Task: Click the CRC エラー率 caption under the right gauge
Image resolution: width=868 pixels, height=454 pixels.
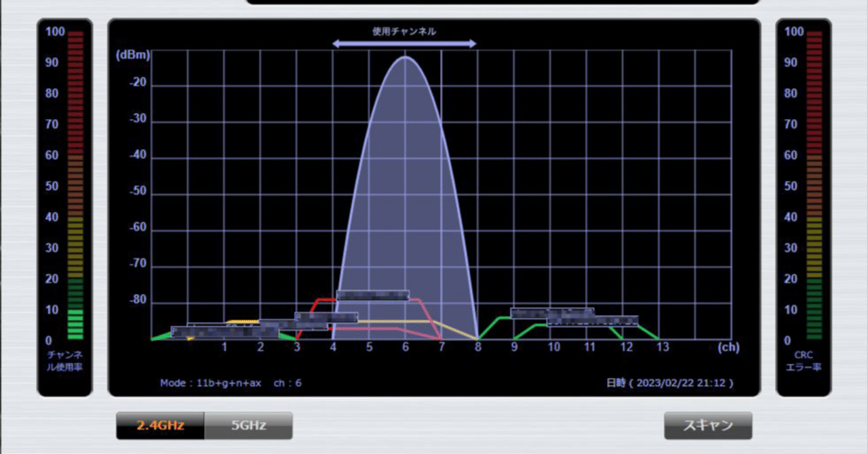Action: coord(804,360)
